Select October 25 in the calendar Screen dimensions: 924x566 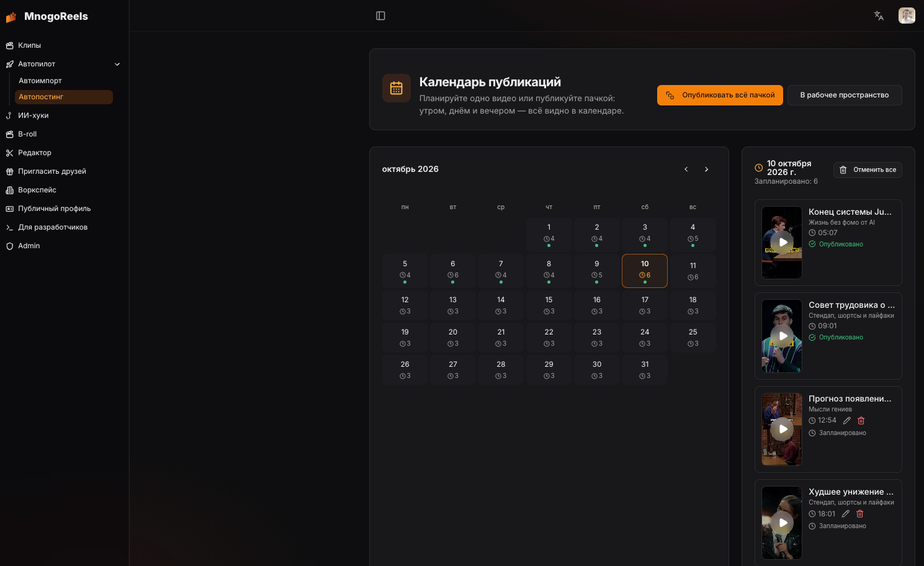[x=693, y=338]
